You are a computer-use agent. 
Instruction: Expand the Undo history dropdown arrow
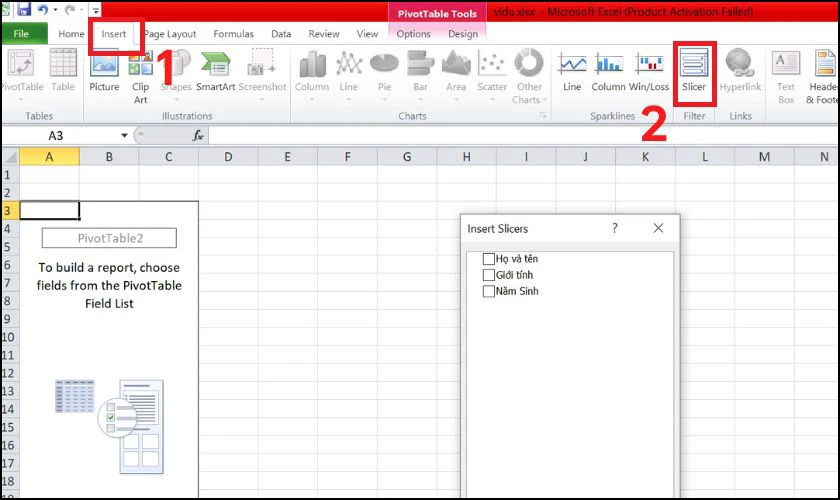pos(55,9)
